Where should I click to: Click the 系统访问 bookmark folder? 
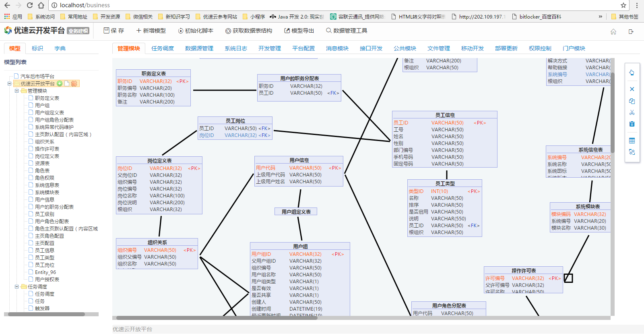(x=41, y=17)
